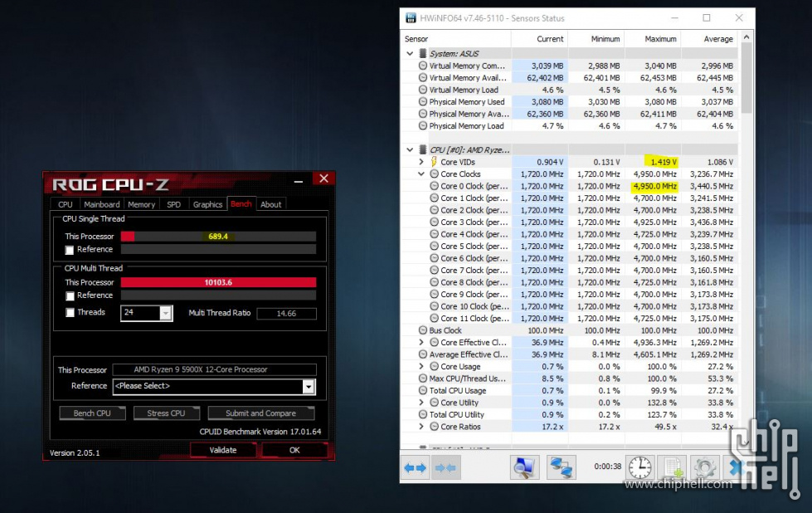Switch to the CPU tab in CPU-Z
The width and height of the screenshot is (812, 513).
tap(66, 204)
